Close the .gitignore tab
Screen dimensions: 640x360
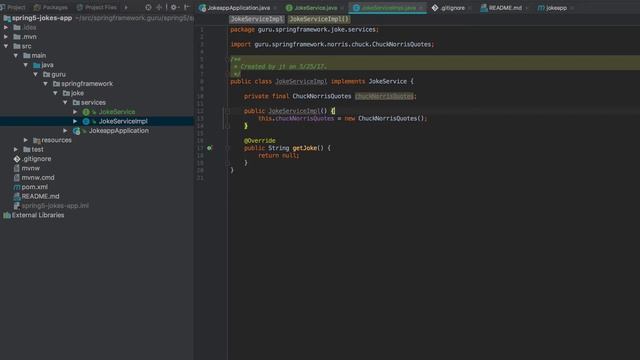[x=469, y=8]
